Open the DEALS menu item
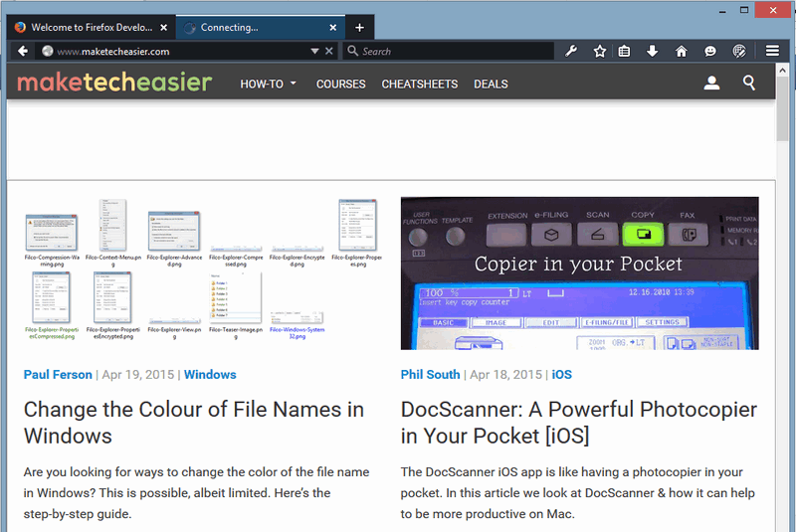 [491, 85]
